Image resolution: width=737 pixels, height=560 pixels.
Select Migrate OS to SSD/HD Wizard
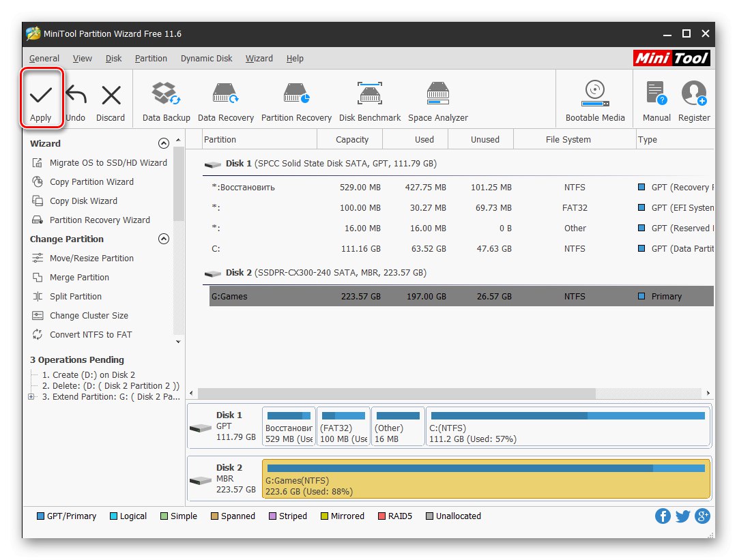[108, 163]
